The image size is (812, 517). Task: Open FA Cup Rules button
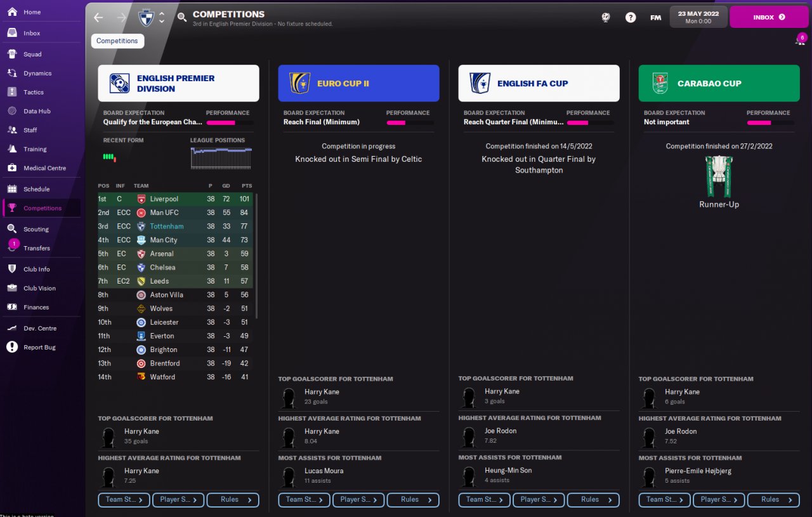tap(593, 500)
